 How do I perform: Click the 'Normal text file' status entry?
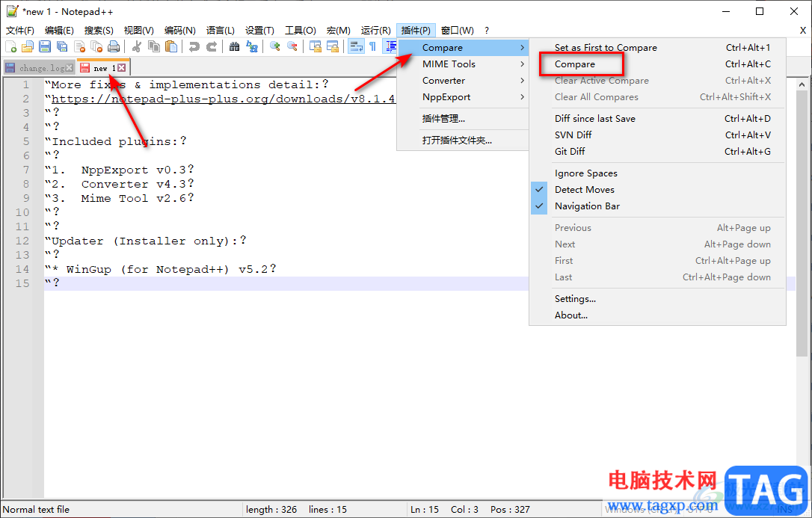36,510
